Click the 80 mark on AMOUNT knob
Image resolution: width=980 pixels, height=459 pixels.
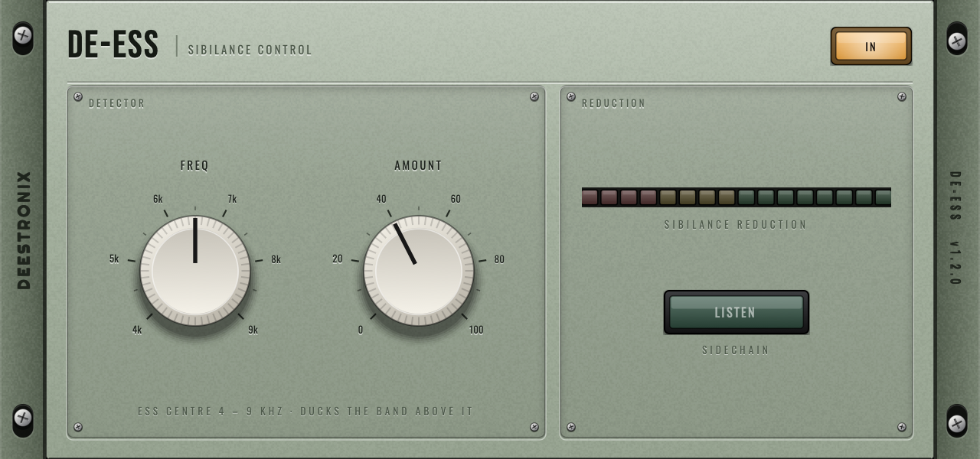click(x=499, y=259)
